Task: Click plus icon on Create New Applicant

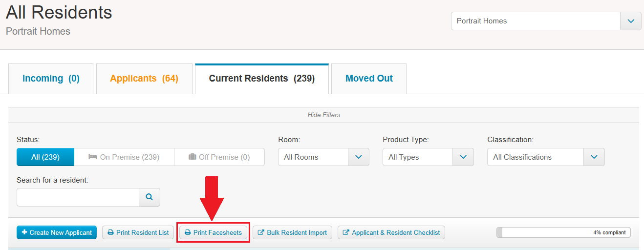Action: [24, 232]
